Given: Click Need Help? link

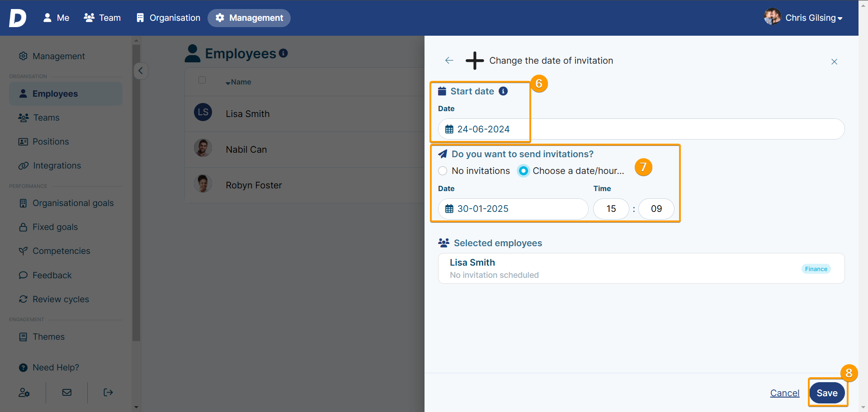Looking at the screenshot, I should click(56, 367).
